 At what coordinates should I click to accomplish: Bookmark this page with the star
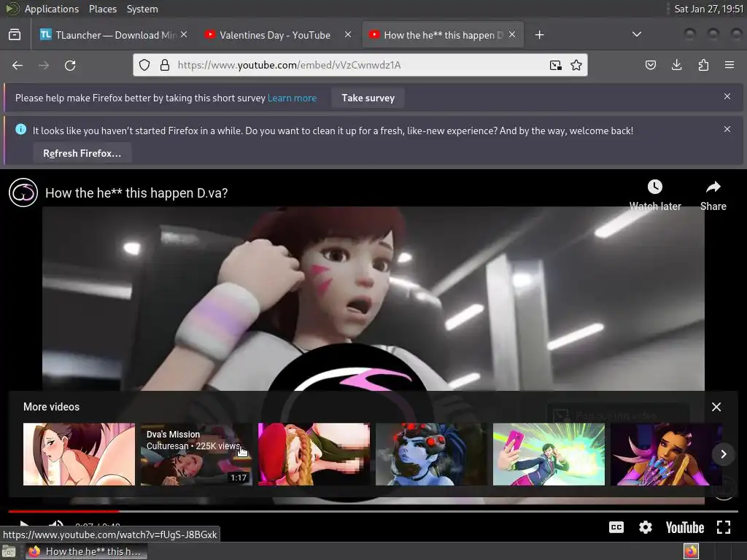(576, 65)
